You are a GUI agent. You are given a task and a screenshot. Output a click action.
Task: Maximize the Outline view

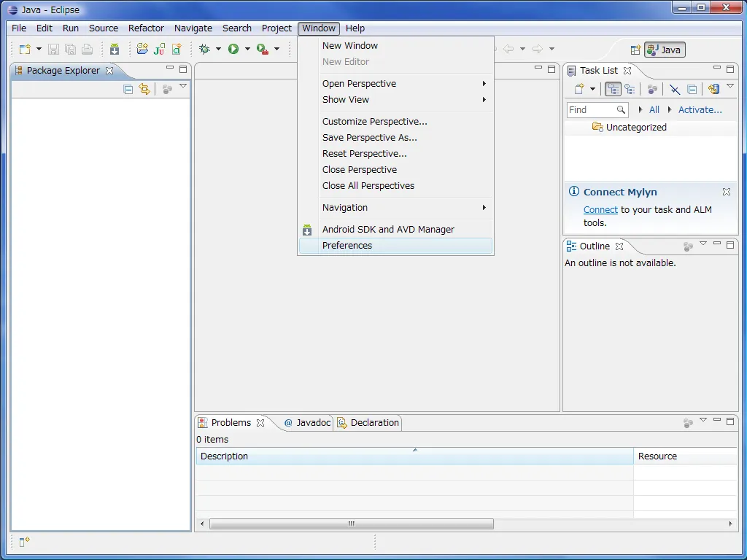coord(729,245)
